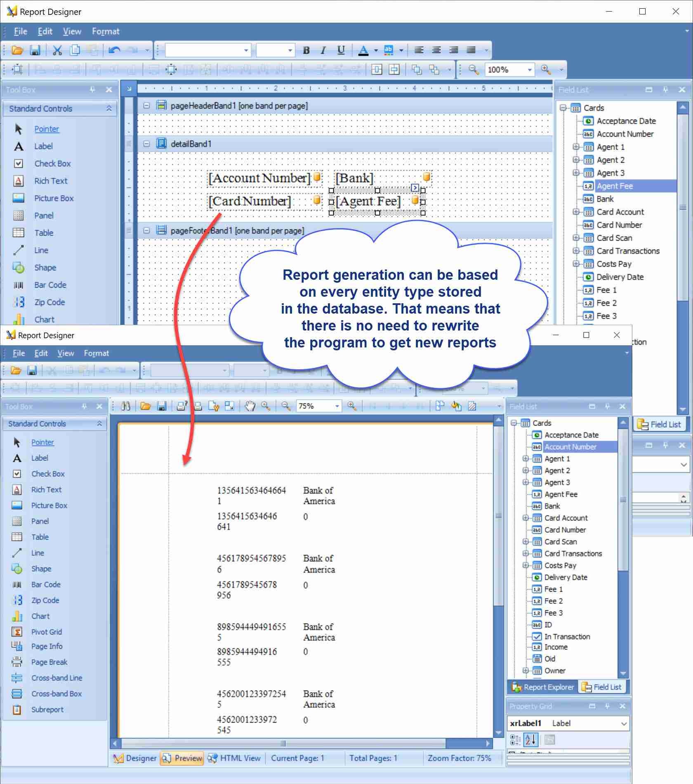The height and width of the screenshot is (784, 693).
Task: Select Bar Code in upper Tool Box
Action: 50,285
